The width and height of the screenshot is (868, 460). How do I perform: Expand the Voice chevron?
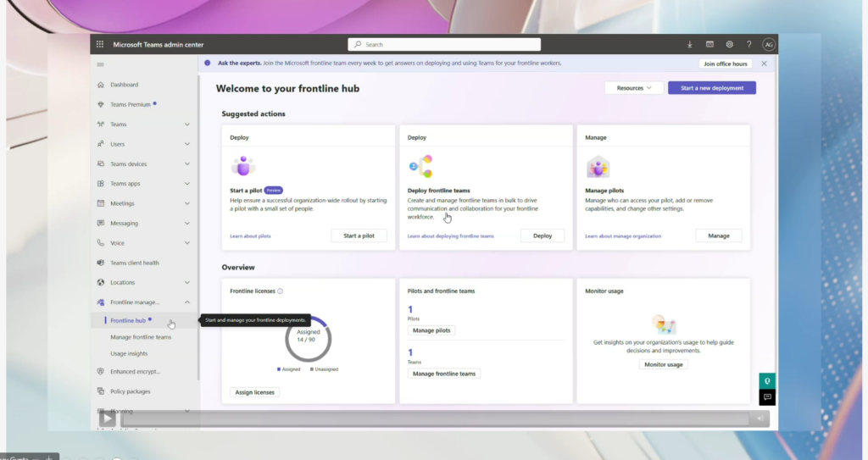point(187,243)
